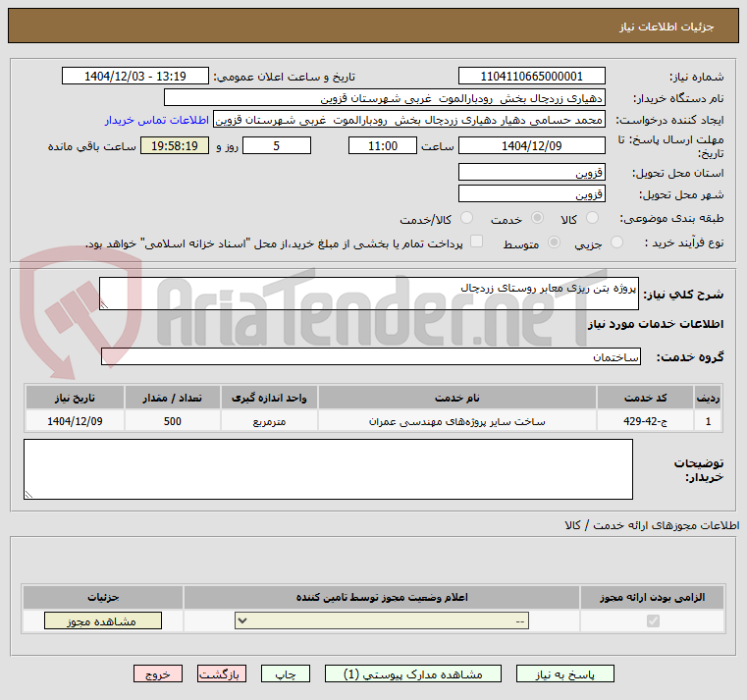Image resolution: width=747 pixels, height=700 pixels.
Task: Select the متوسط purchase type radio
Action: tap(554, 242)
